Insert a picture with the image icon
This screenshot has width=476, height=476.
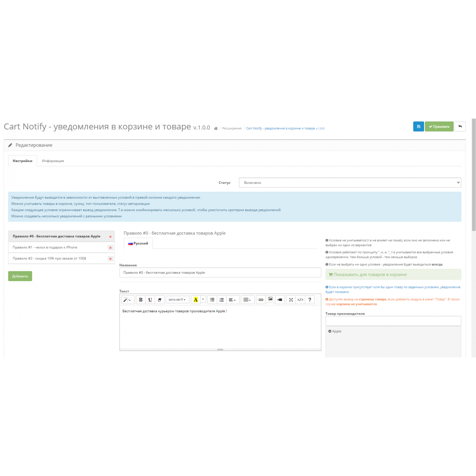(x=270, y=299)
